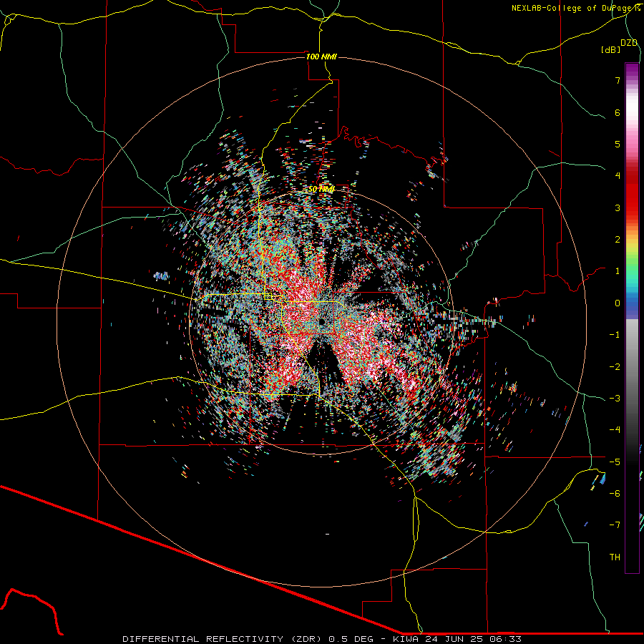Click the 100 NMI range ring label
The width and height of the screenshot is (644, 644).
coord(321,57)
